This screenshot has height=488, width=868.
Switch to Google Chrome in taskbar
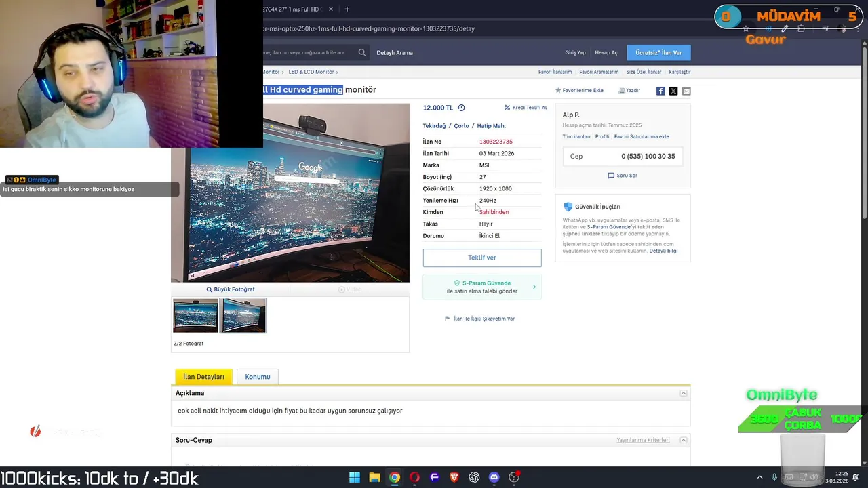pos(395,477)
